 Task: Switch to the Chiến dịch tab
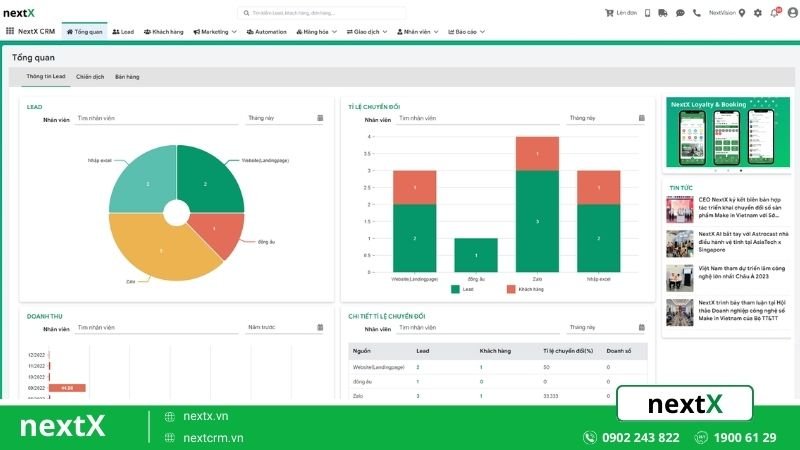coord(90,77)
